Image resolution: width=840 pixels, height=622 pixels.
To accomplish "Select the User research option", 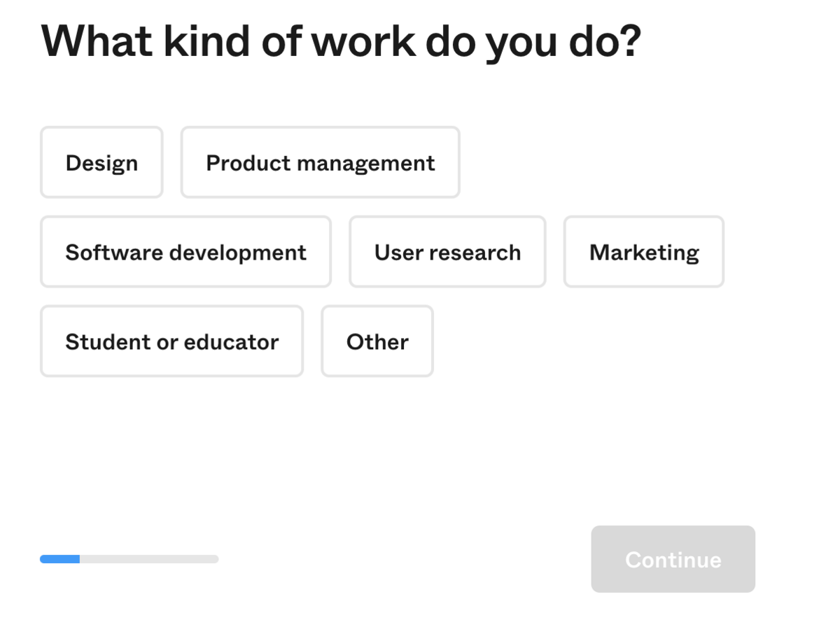I will [447, 252].
